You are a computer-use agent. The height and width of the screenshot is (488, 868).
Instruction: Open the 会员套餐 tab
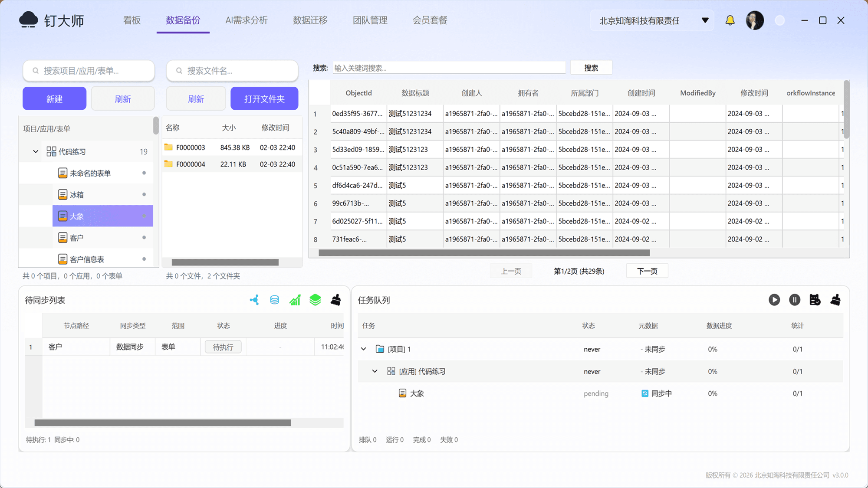tap(430, 20)
